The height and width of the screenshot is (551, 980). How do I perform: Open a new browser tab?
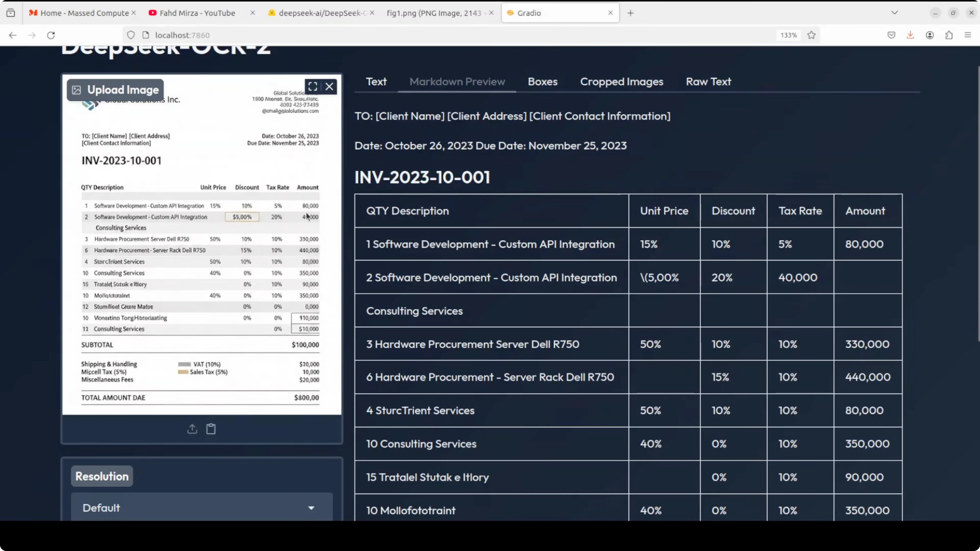pyautogui.click(x=630, y=13)
